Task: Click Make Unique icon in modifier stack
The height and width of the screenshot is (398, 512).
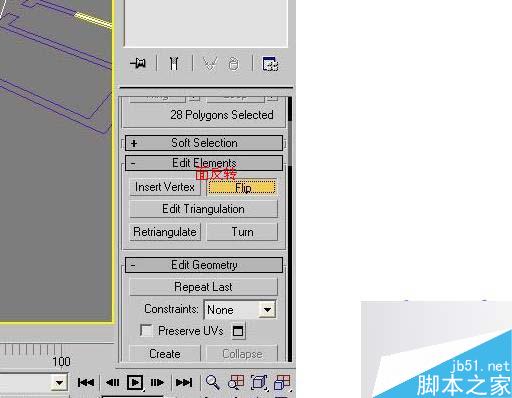Action: pyautogui.click(x=210, y=63)
